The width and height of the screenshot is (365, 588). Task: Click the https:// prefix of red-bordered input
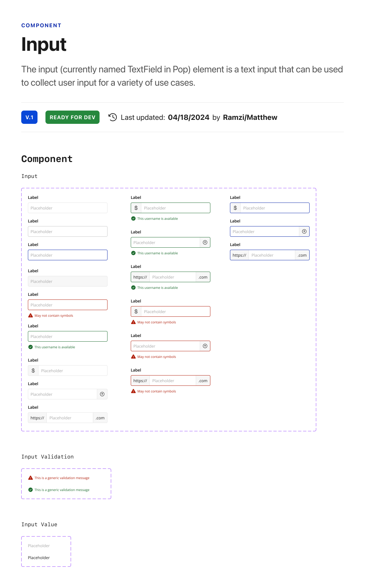tap(140, 380)
